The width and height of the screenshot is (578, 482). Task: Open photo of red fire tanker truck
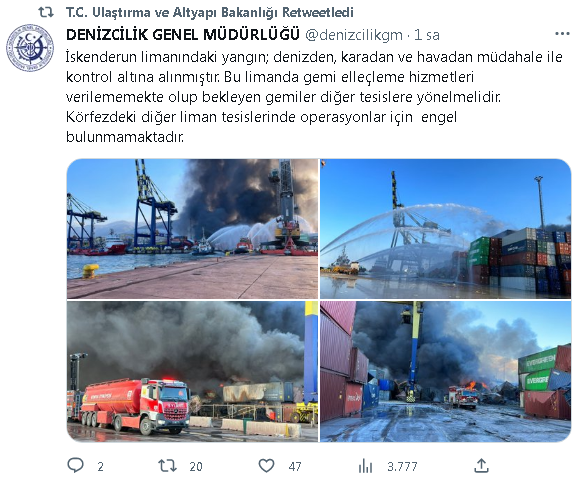pos(192,371)
